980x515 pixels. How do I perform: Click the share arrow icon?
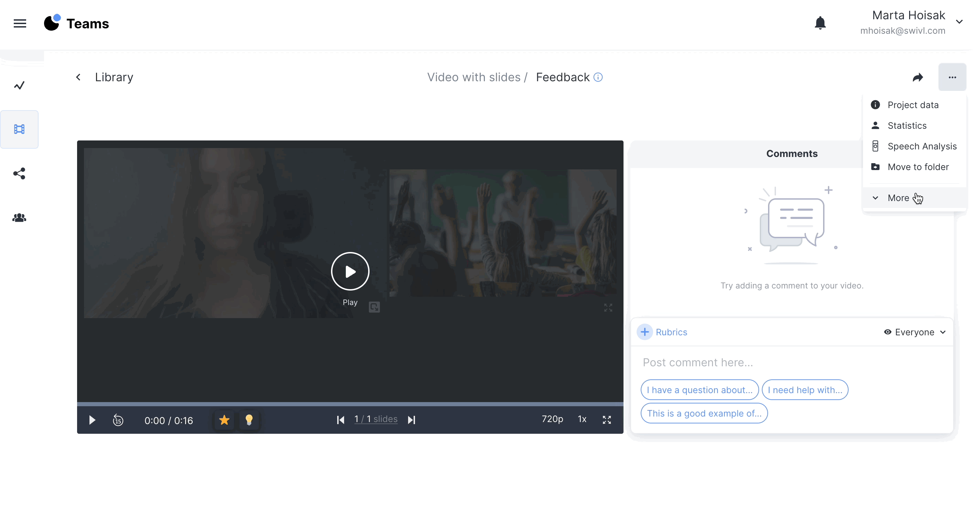click(918, 78)
